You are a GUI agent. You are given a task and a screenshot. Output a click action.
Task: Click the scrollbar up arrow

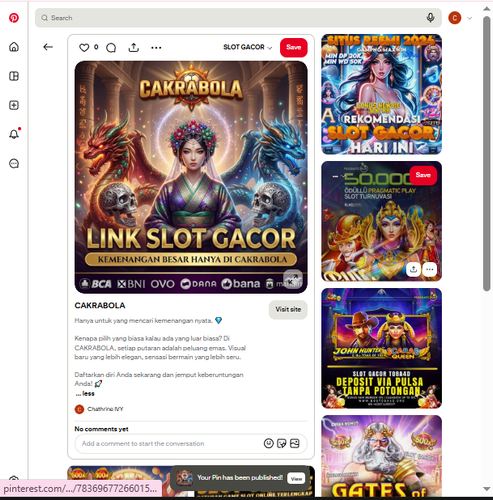pos(487,9)
